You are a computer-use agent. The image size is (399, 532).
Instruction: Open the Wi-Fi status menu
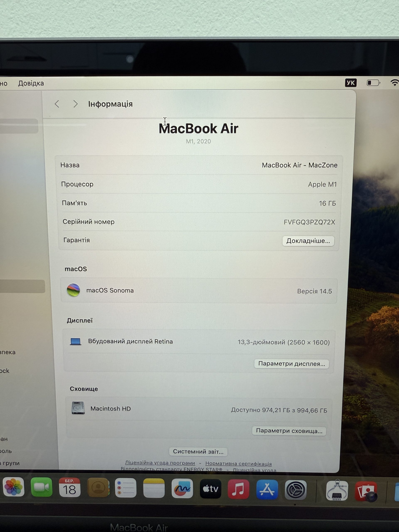[394, 83]
